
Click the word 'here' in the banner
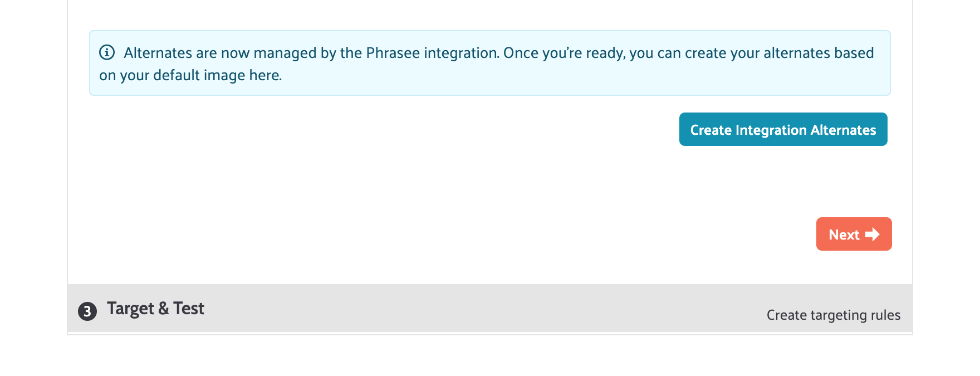(x=264, y=75)
